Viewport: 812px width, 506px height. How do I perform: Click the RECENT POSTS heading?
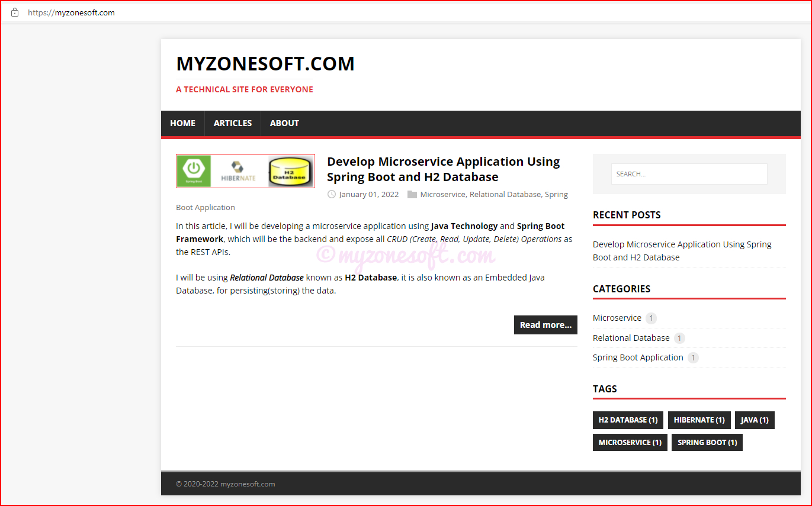[627, 215]
